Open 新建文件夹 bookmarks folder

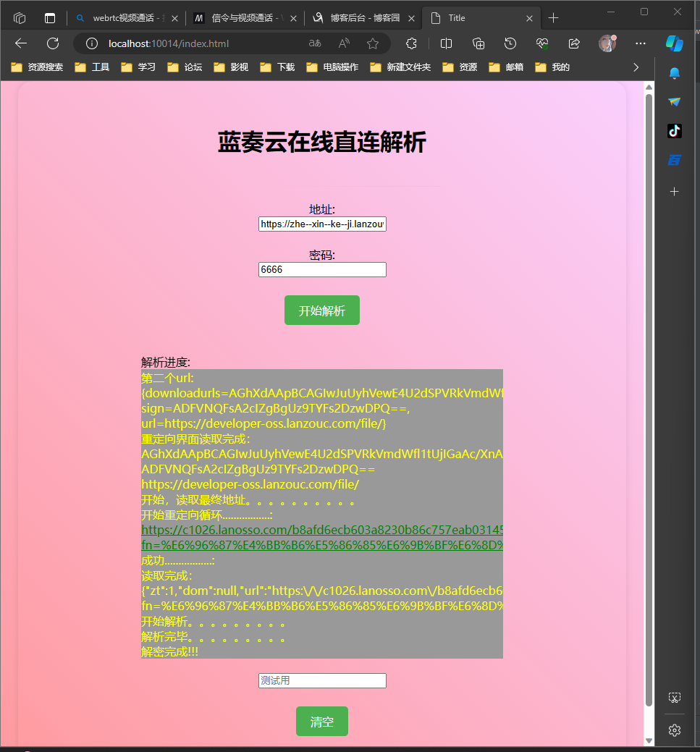tap(400, 67)
